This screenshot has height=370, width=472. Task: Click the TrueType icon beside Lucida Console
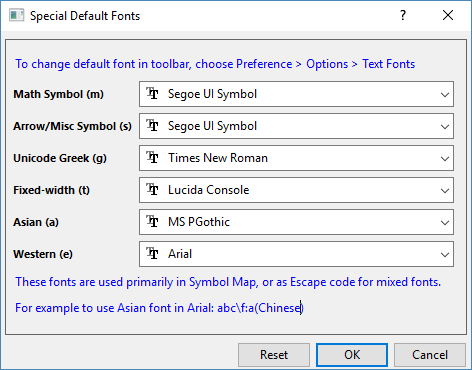click(x=152, y=189)
